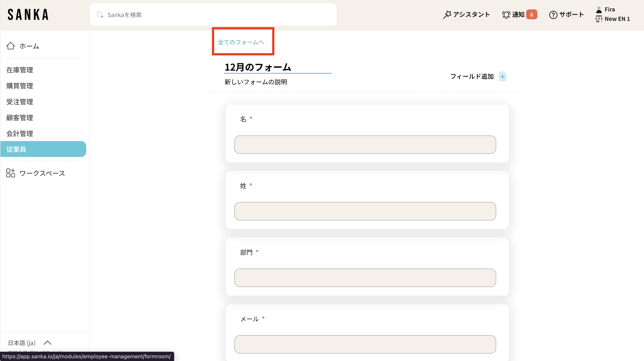The height and width of the screenshot is (361, 644).
Task: Click into the 名 input field
Action: click(365, 145)
